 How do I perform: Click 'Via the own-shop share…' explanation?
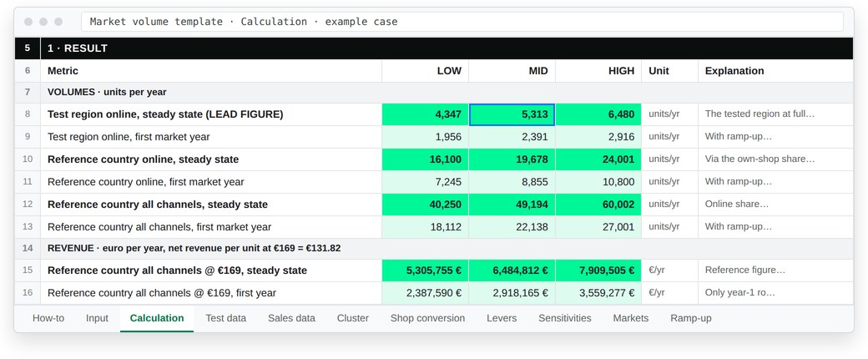tap(775, 159)
